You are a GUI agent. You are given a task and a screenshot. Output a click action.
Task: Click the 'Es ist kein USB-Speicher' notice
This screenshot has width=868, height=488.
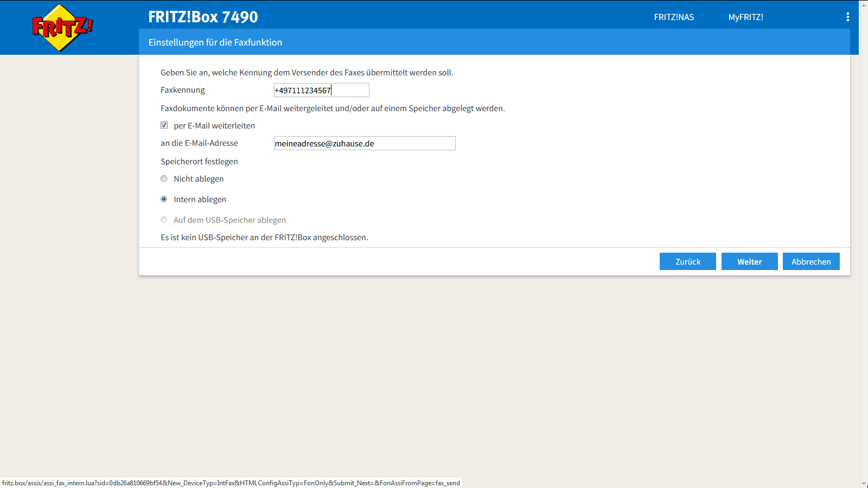point(264,237)
